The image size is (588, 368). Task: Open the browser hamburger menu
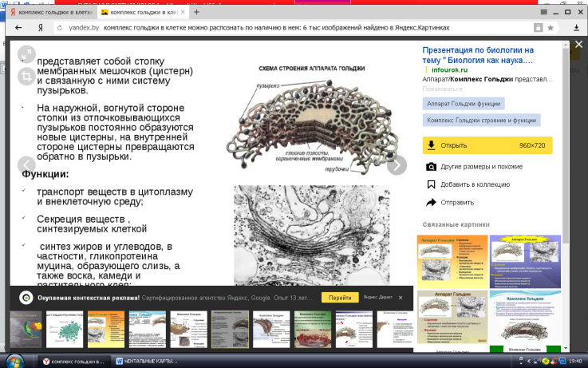point(544,12)
